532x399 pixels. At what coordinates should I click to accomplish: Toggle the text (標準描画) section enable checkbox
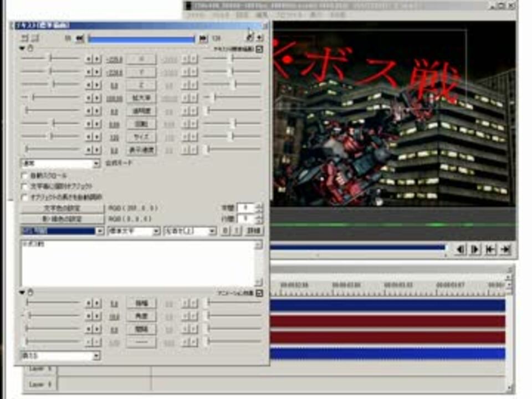click(259, 49)
